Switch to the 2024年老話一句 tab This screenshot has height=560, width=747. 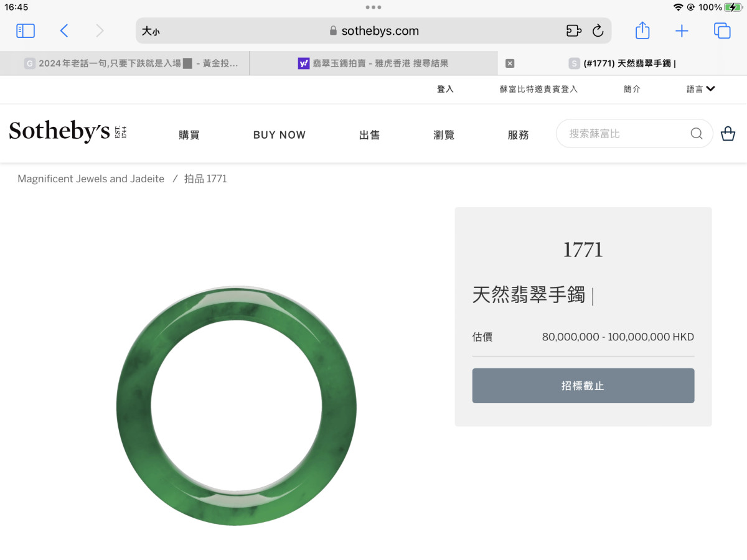coord(125,63)
